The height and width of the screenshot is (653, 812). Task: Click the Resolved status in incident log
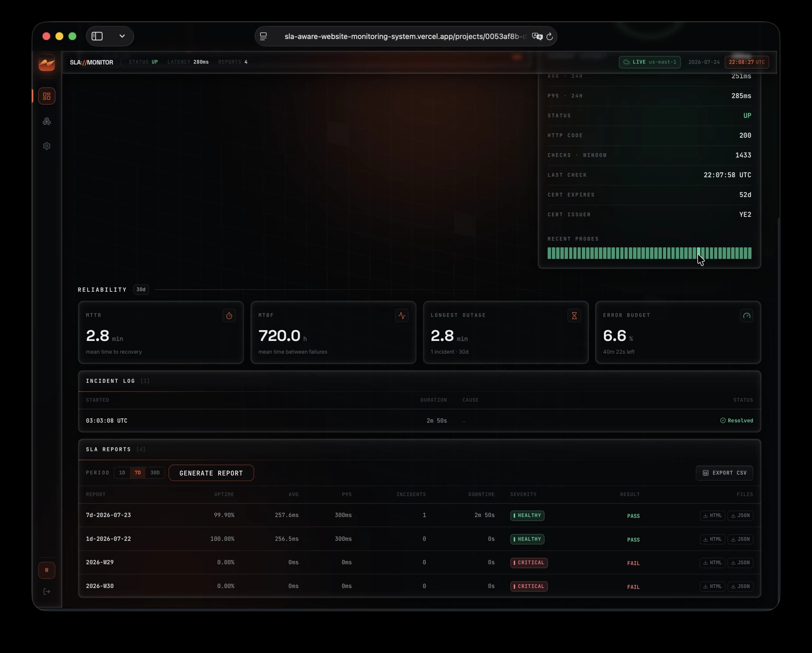pos(736,421)
